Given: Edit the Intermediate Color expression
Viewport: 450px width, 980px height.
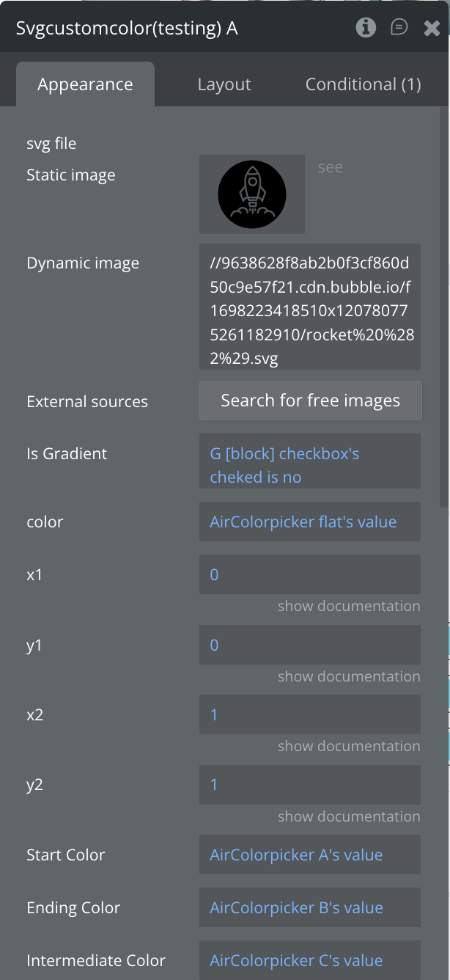Looking at the screenshot, I should 309,960.
